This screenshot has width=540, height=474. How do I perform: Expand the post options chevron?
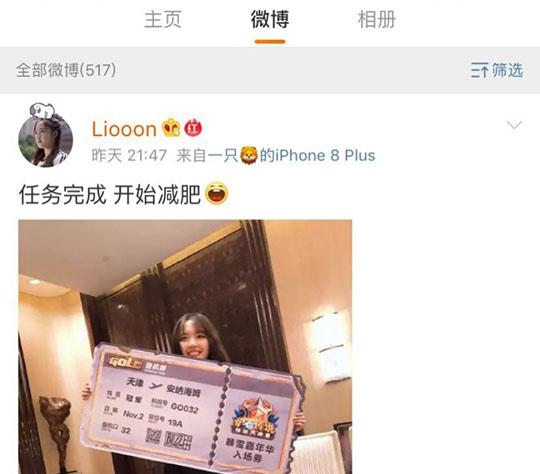515,125
